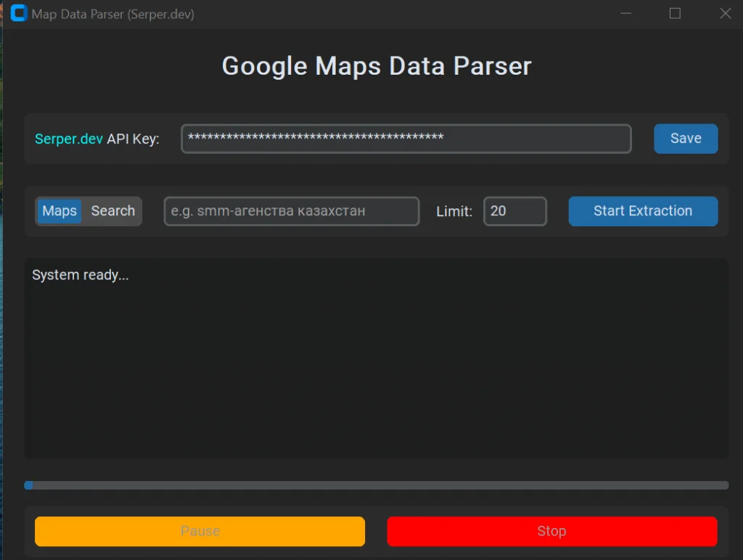Save the API key
This screenshot has width=743, height=560.
click(x=685, y=139)
